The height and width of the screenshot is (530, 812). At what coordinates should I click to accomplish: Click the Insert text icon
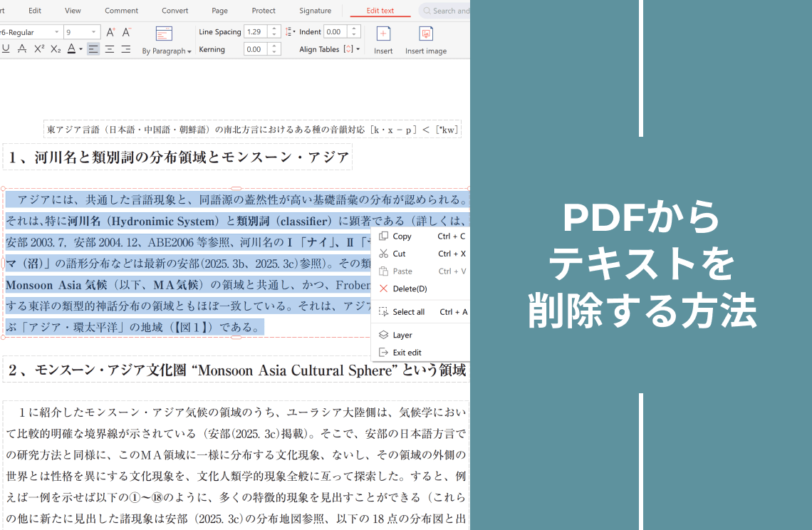tap(383, 34)
